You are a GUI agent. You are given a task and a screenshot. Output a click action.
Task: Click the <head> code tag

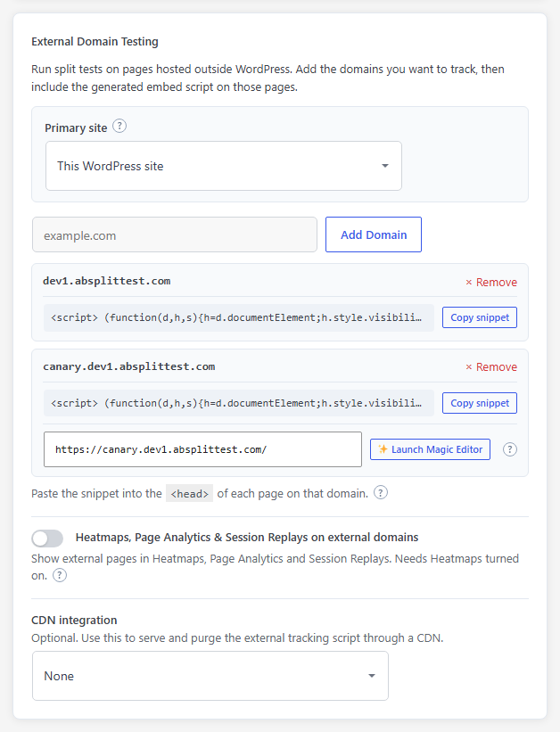tap(190, 493)
